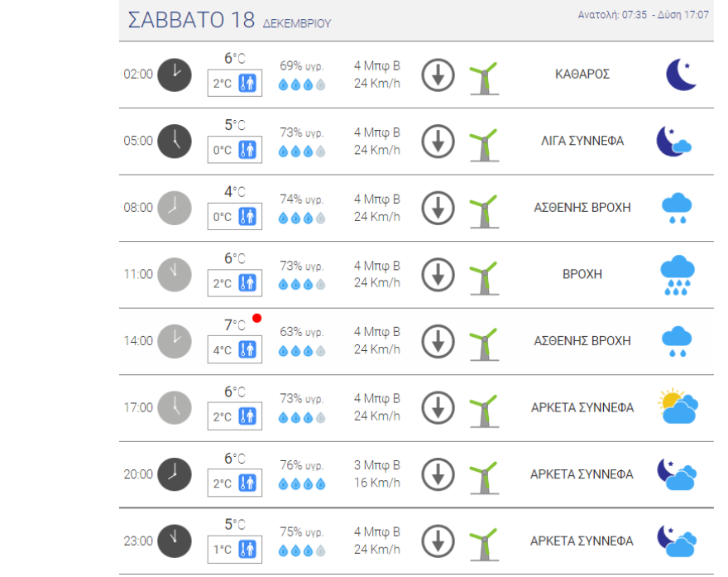Screen dimensions: 728x577
Task: Click the clock icon for 23:00
Action: (174, 541)
